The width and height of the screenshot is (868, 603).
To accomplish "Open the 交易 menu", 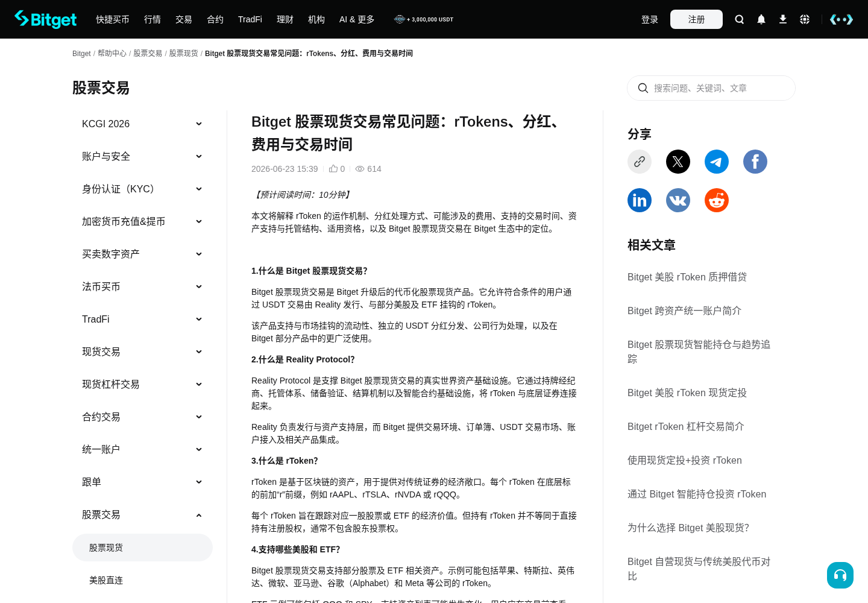I will 184,19.
